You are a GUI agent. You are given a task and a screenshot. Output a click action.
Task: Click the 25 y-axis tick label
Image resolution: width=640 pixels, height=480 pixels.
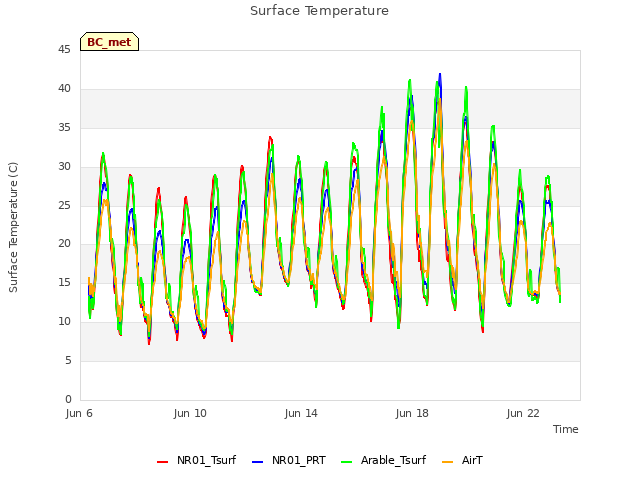[64, 205]
